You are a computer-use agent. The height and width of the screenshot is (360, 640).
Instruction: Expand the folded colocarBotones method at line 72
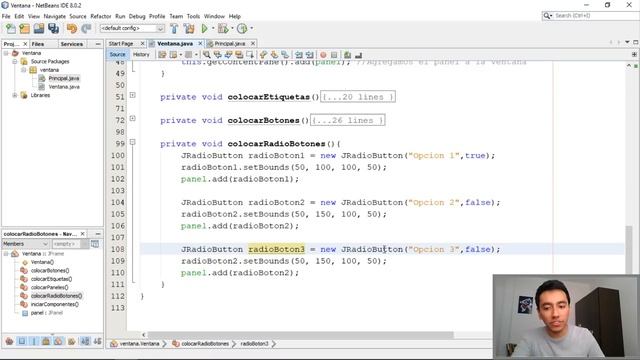coord(133,118)
